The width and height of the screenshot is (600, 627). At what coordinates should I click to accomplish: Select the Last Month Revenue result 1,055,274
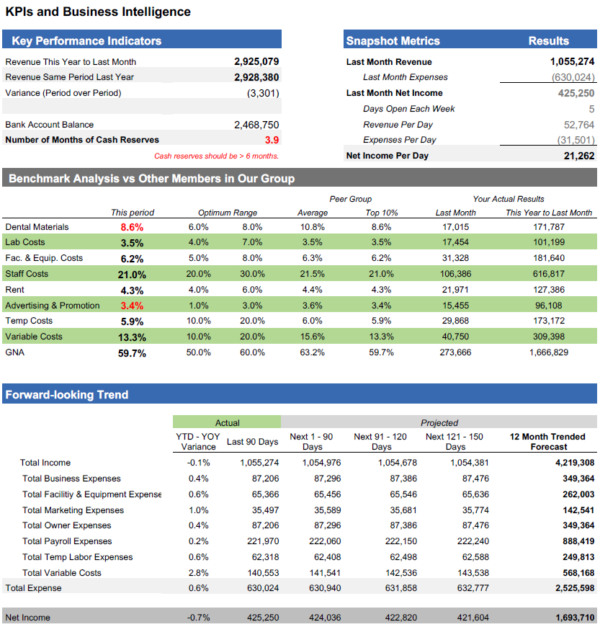572,62
